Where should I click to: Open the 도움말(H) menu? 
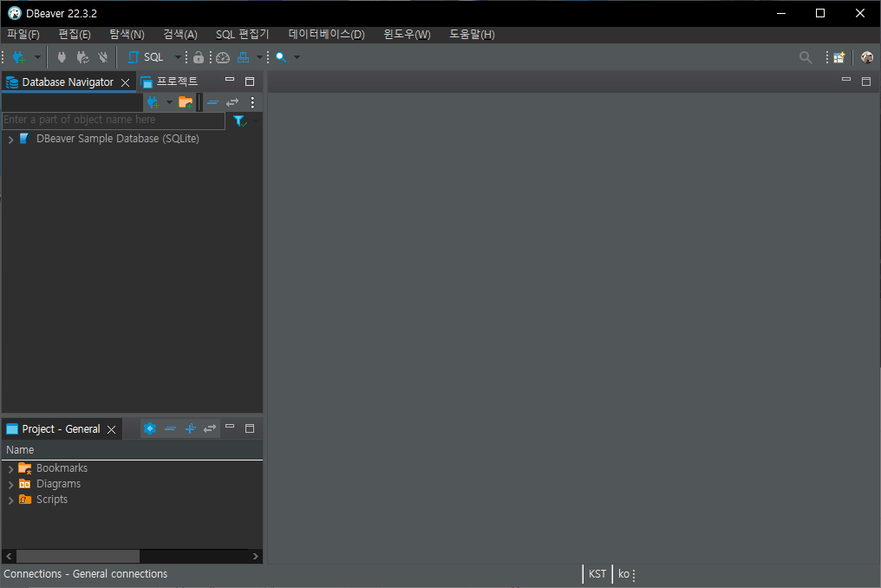click(x=472, y=35)
